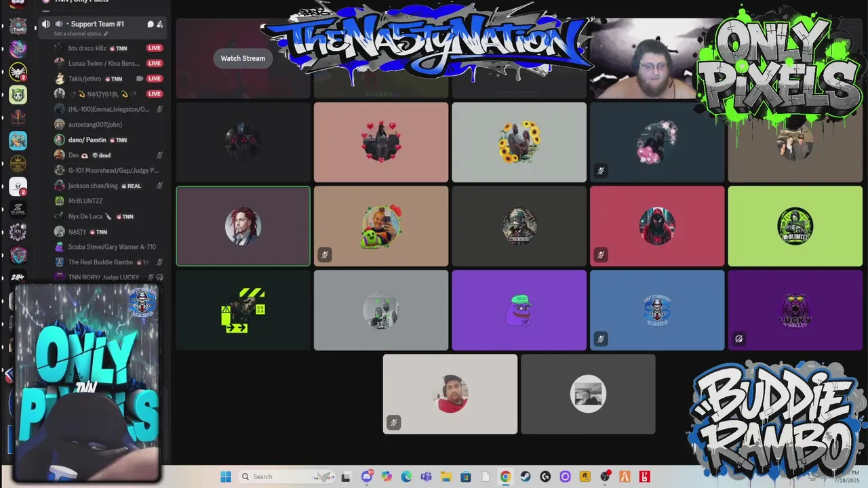Open Task View from the taskbar

coord(346,476)
